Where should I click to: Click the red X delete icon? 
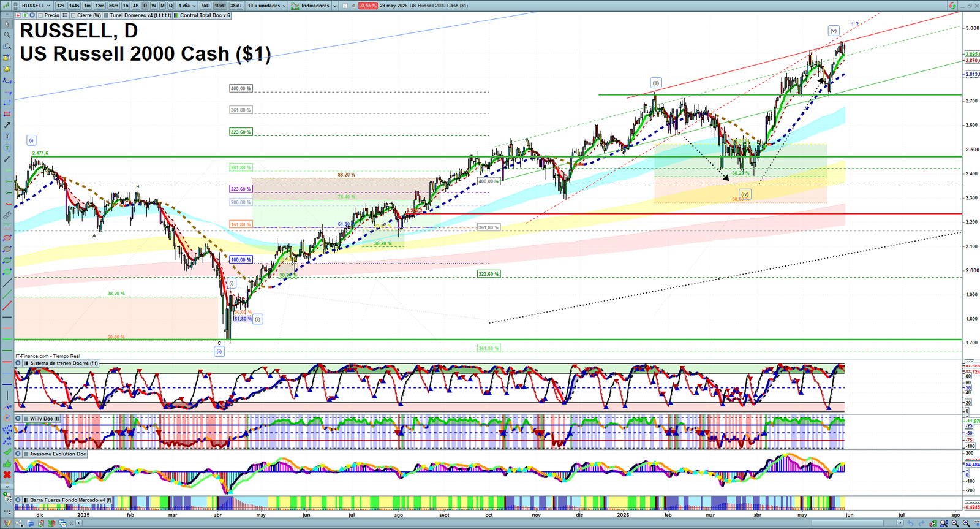pos(7,474)
